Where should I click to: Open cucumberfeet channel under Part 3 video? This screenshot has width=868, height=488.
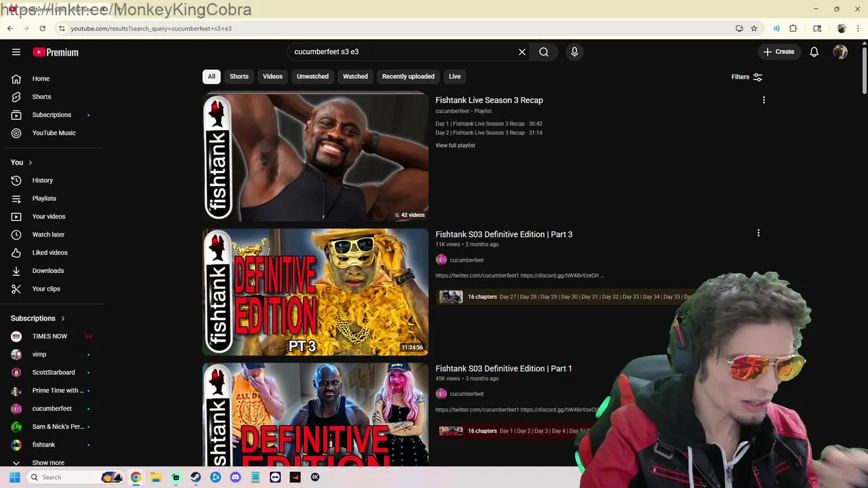467,260
